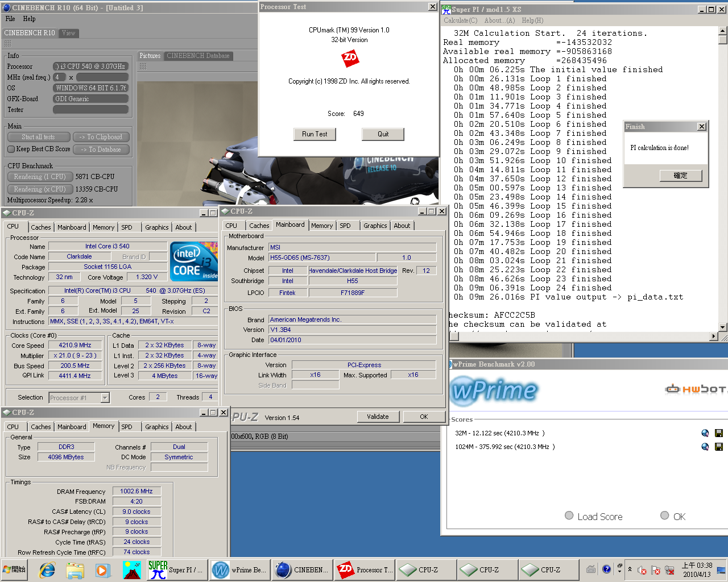Screen dimensions: 728x582
Task: Click the CINEBENCH title bar sphere icon
Action: point(7,8)
